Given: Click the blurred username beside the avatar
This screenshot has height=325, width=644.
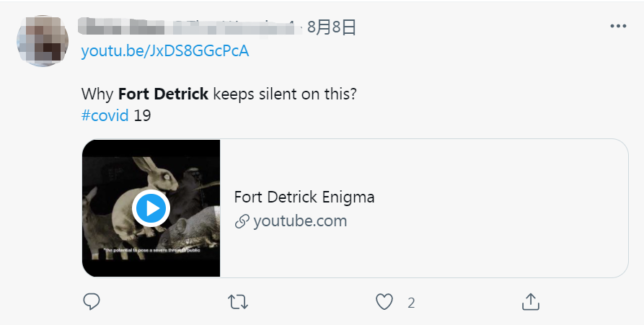Looking at the screenshot, I should coord(188,27).
